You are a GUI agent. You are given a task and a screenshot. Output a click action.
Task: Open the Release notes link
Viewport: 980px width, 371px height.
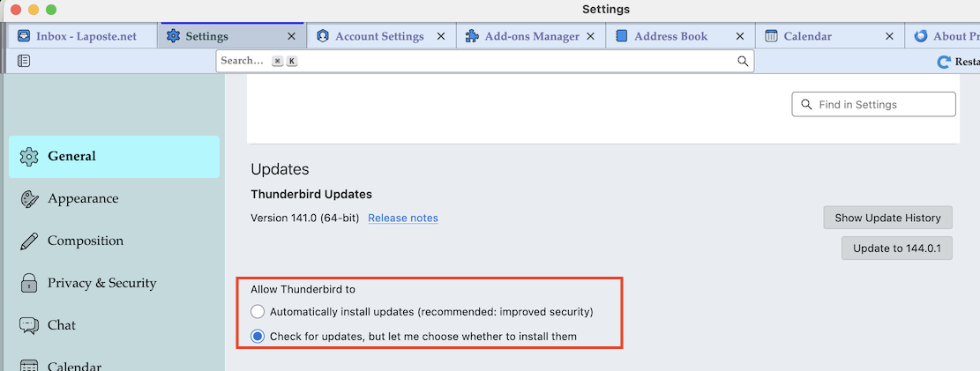coord(403,218)
